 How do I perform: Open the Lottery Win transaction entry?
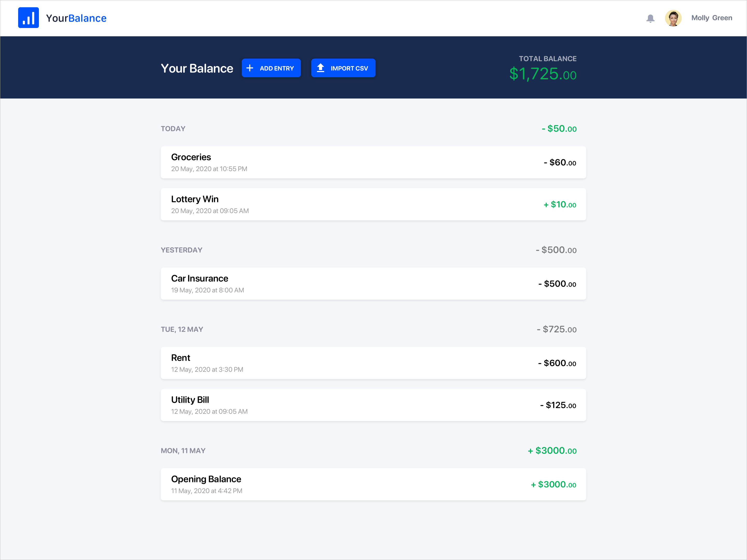[x=373, y=204]
